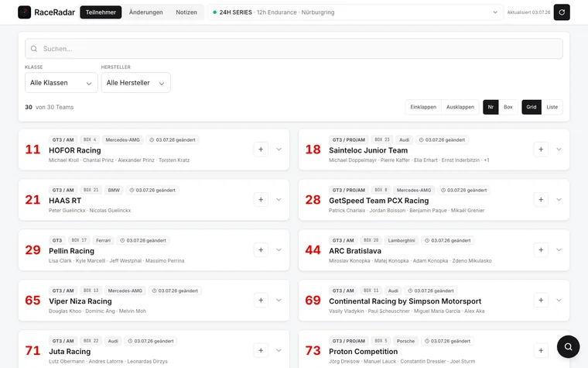Expand the Pellin Racing card
This screenshot has width=588, height=368.
[x=279, y=249]
